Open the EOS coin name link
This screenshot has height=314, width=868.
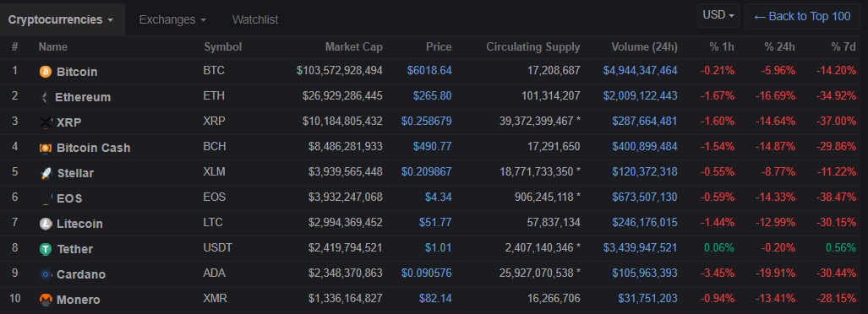point(70,198)
